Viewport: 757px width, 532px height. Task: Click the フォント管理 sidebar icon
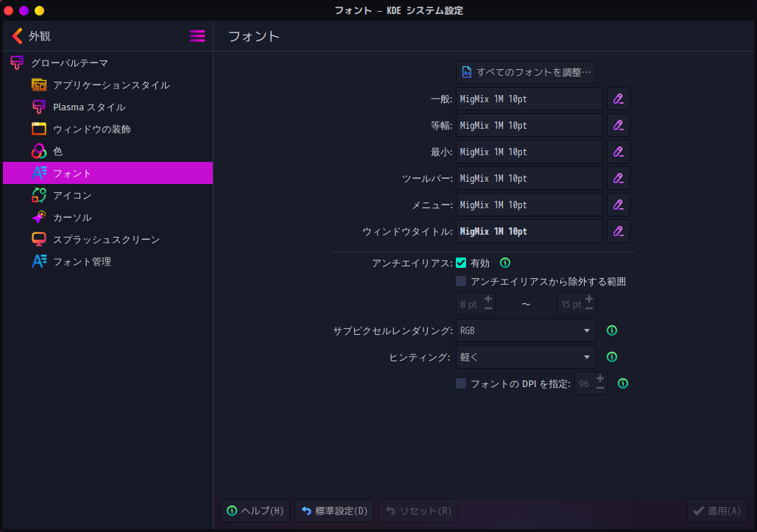click(x=39, y=261)
